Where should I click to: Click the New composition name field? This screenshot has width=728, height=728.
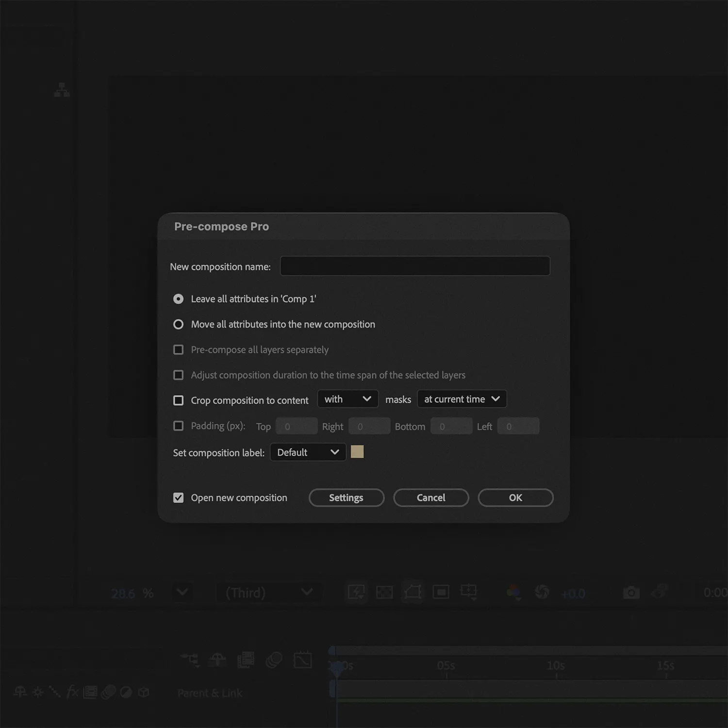(415, 266)
